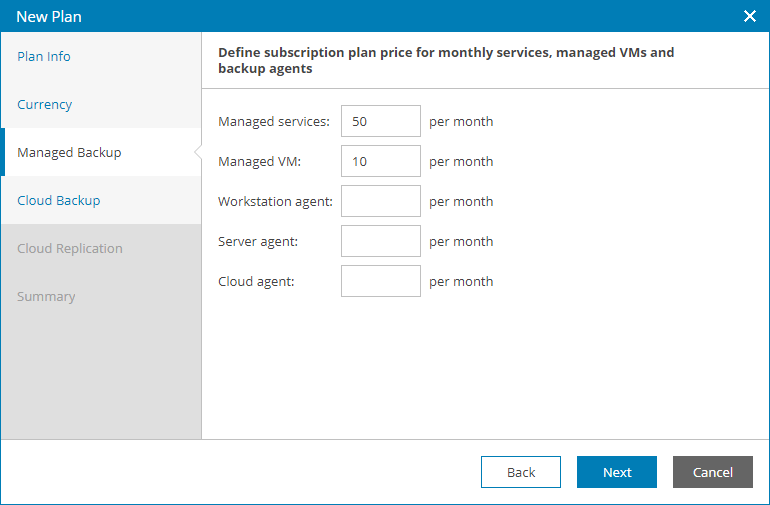Click the Managed services price field
Screen dimensions: 770x505
pyautogui.click(x=380, y=122)
